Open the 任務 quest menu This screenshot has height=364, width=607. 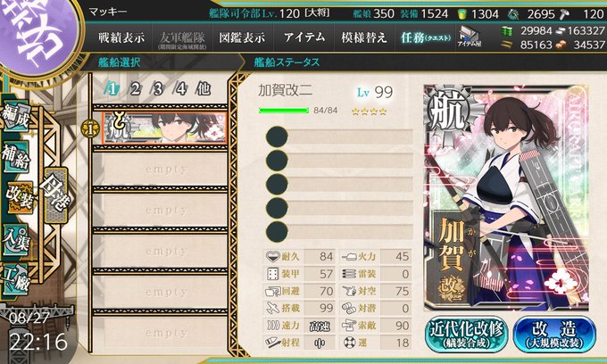coord(425,37)
